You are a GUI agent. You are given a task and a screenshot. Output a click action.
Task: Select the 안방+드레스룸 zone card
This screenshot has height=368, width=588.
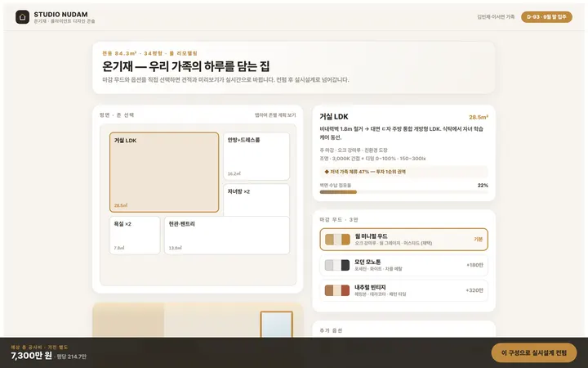point(256,156)
